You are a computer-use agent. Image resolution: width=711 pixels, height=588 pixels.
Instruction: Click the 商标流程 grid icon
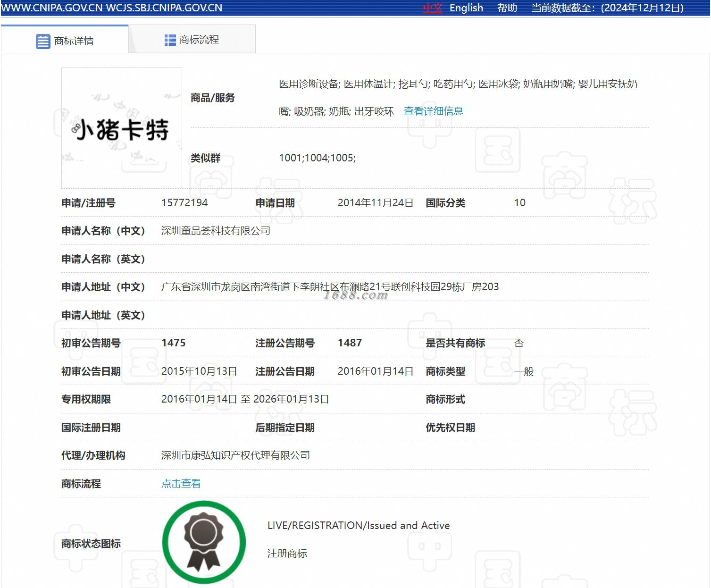(170, 40)
